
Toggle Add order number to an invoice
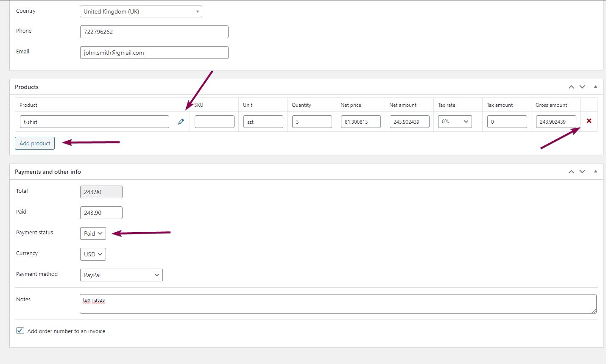pyautogui.click(x=20, y=331)
